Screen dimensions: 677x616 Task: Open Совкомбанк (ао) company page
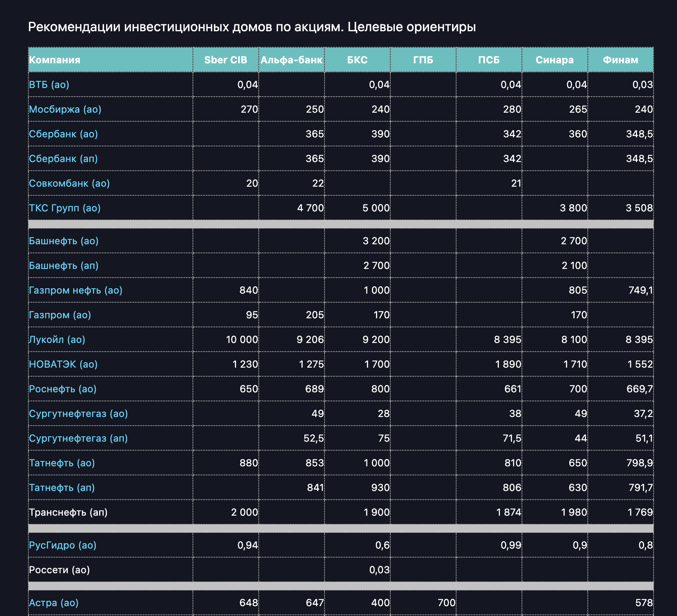(x=70, y=183)
